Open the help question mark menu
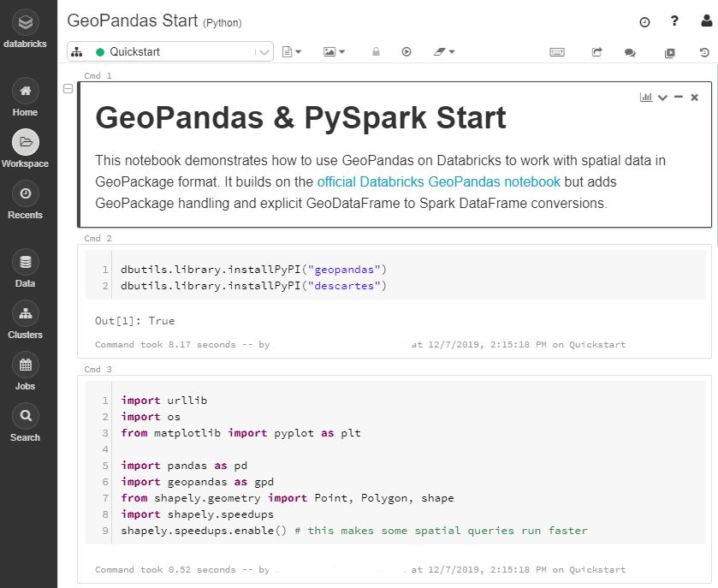 (674, 21)
